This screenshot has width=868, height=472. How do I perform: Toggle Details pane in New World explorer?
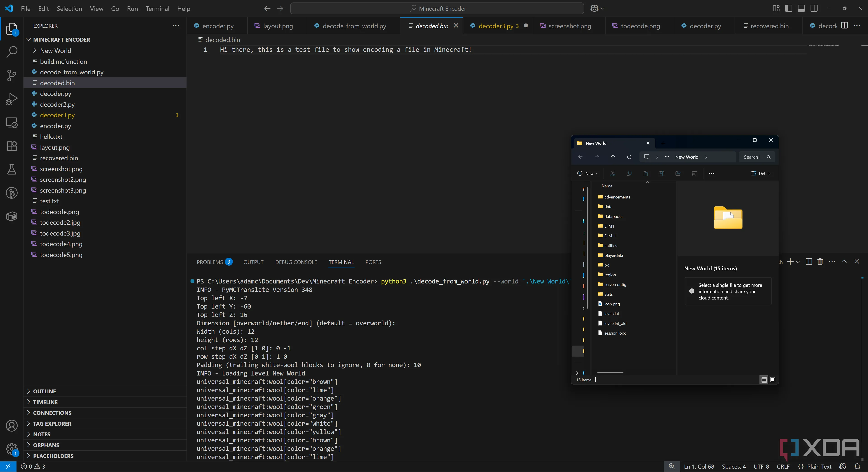click(761, 174)
